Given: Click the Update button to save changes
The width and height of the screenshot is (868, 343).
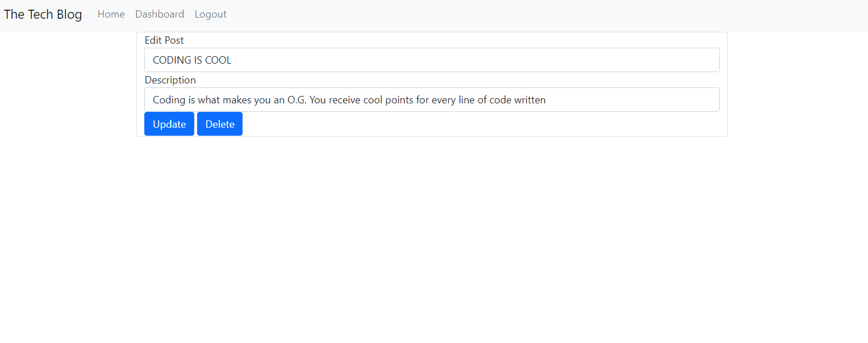Looking at the screenshot, I should point(169,124).
